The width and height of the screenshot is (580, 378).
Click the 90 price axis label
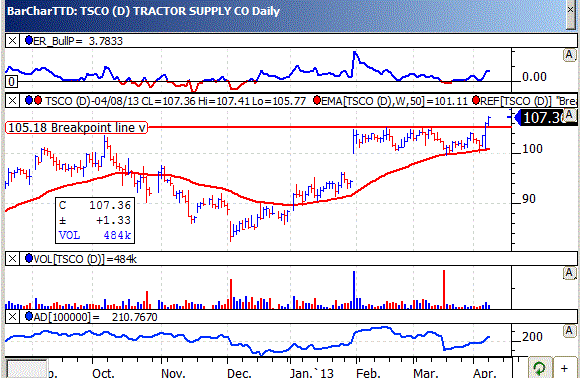coord(529,199)
